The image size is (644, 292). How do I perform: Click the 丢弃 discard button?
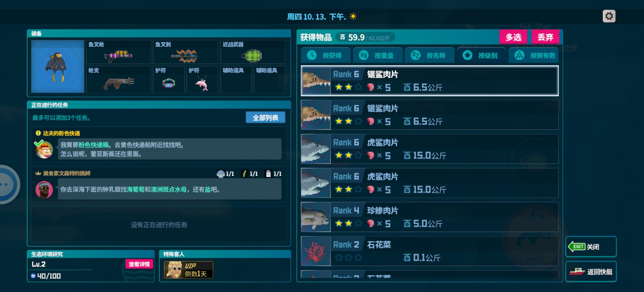coord(545,37)
